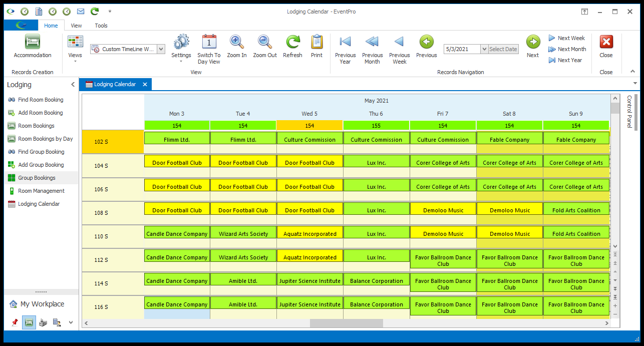
Task: Click the green Previous arrow button
Action: 426,47
